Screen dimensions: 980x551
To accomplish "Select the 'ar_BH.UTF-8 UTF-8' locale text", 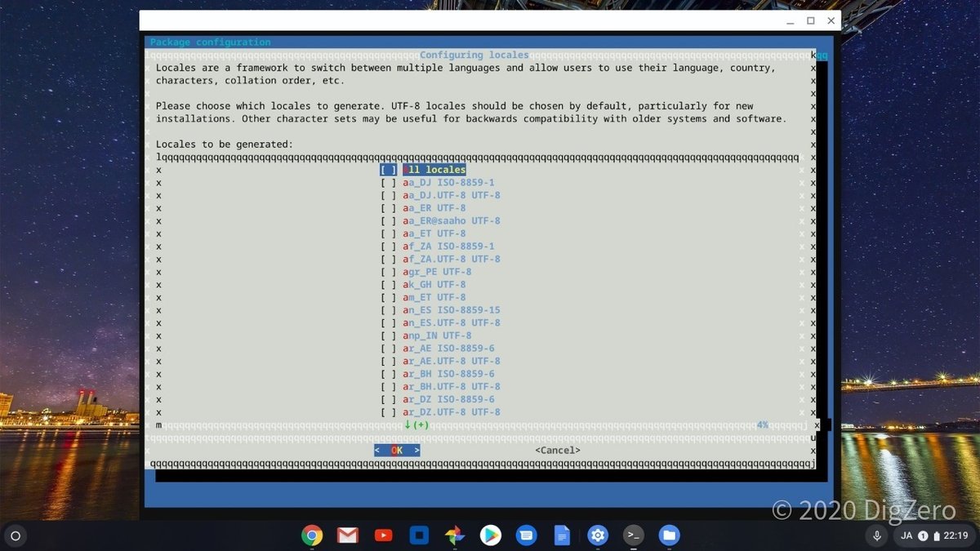I will (x=452, y=386).
